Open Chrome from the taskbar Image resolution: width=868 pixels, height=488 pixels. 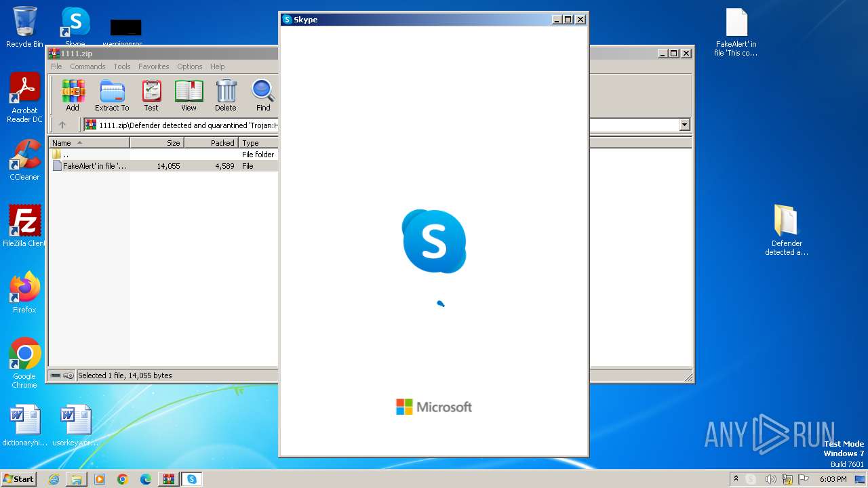(x=123, y=479)
